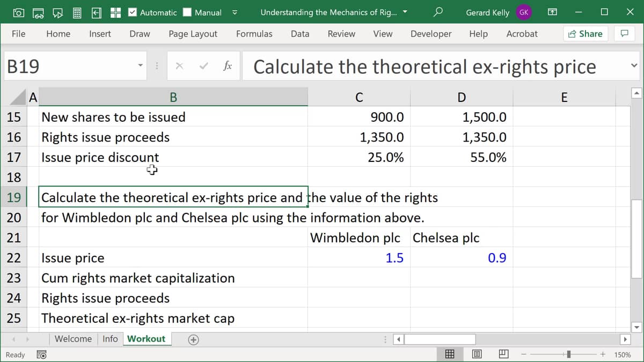Switch to Normal view icon
This screenshot has width=644, height=362.
[450, 354]
